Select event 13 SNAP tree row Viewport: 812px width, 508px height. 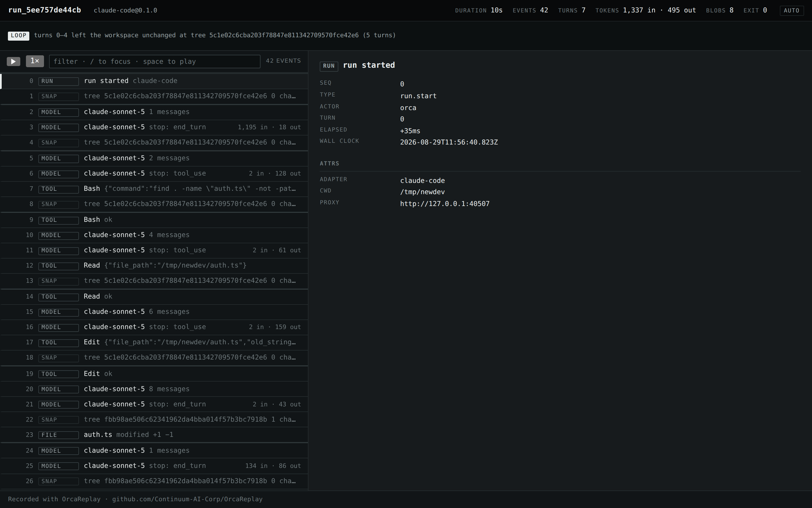tap(154, 281)
